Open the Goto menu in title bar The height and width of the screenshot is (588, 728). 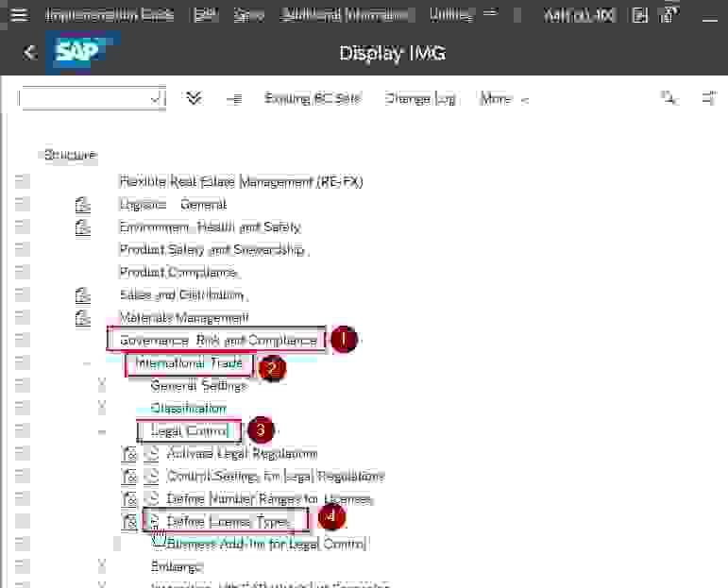248,15
